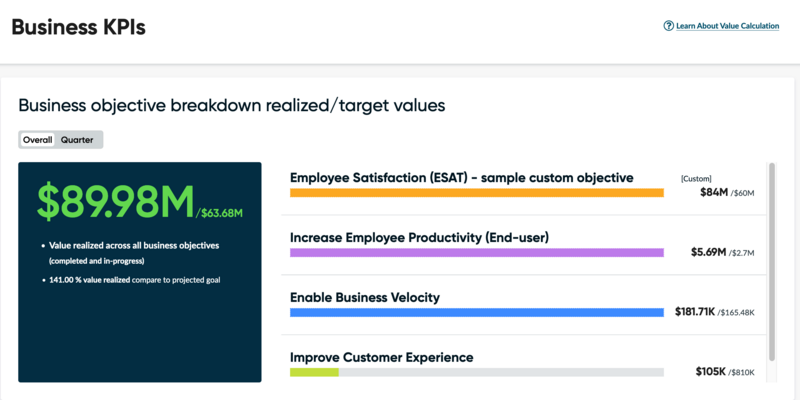Click the /$2.7M target value
The image size is (800, 400).
(x=741, y=253)
